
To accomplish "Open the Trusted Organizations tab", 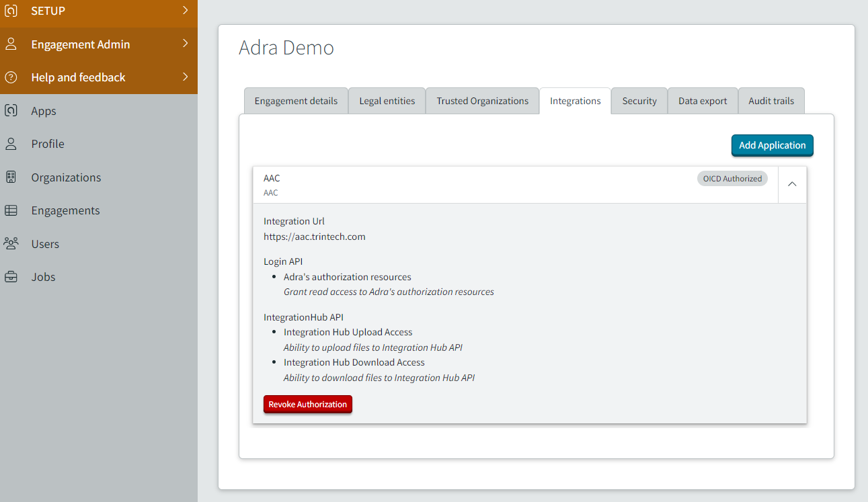I will [x=482, y=100].
